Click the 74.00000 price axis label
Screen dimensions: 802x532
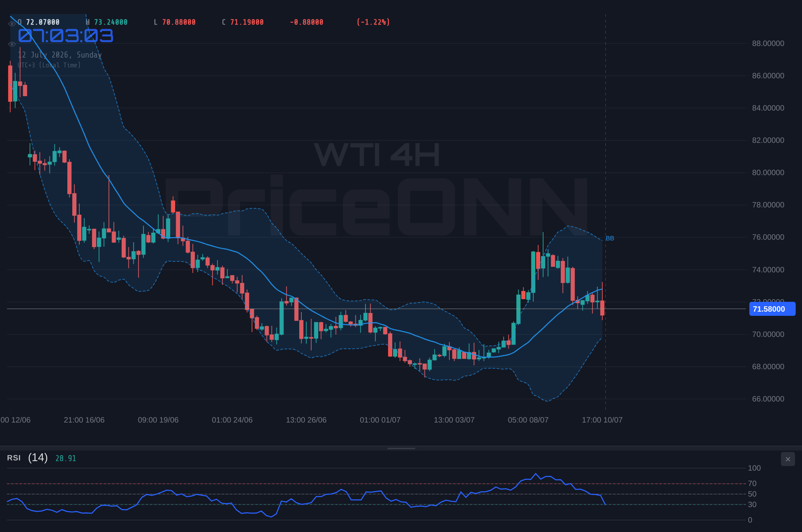768,270
